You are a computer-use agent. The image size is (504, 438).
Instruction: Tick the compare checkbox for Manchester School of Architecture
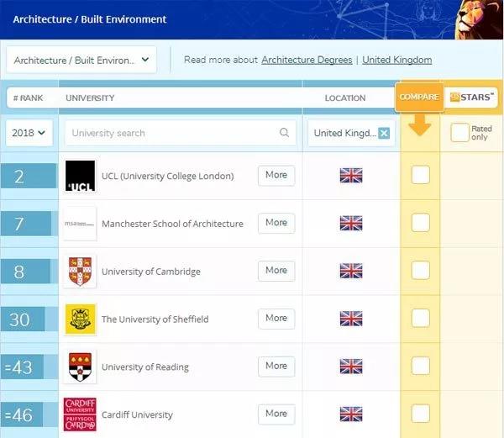click(x=421, y=222)
